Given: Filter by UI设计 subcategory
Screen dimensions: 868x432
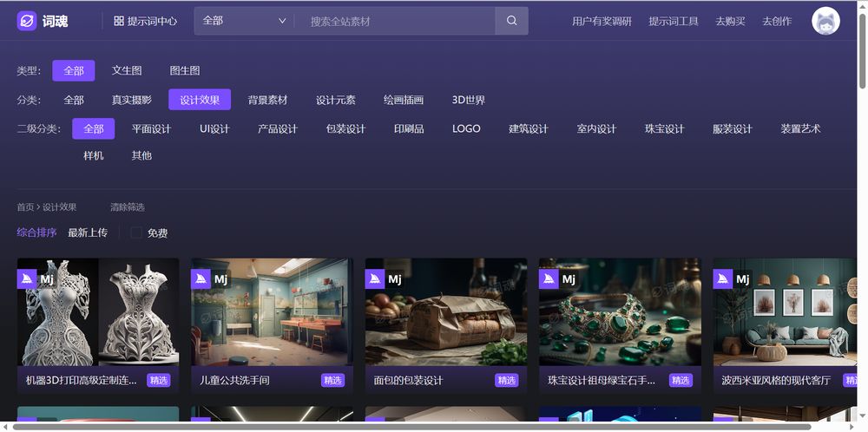Looking at the screenshot, I should click(x=214, y=129).
